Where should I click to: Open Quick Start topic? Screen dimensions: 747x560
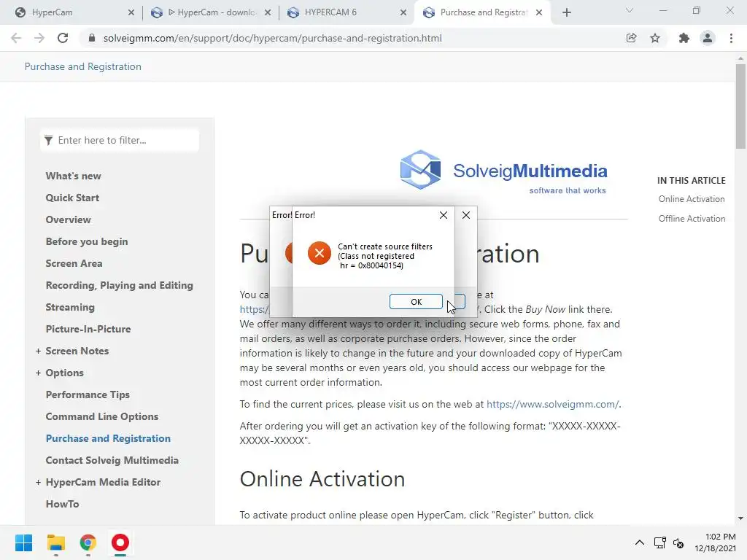click(x=72, y=198)
